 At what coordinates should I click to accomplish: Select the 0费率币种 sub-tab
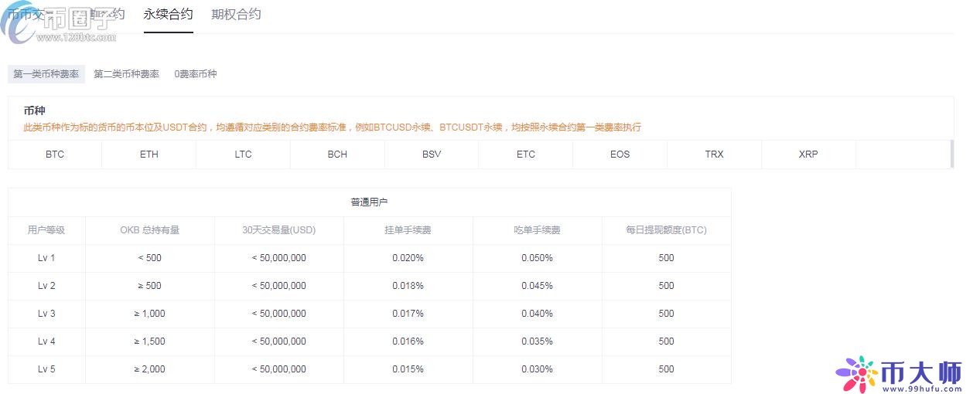tap(196, 74)
